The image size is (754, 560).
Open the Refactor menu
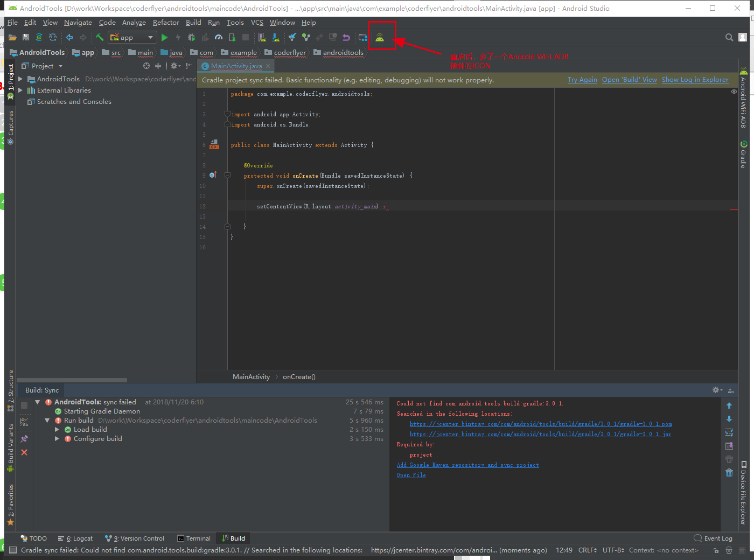pyautogui.click(x=166, y=23)
